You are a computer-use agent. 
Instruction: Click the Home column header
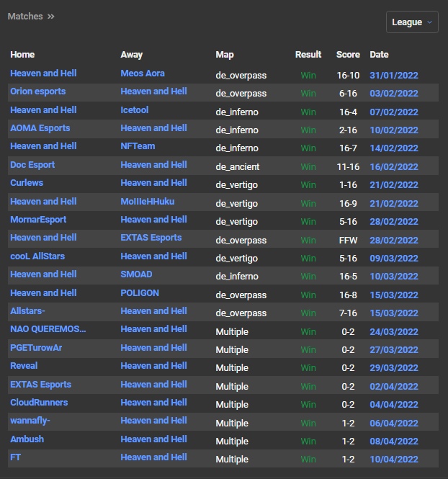pyautogui.click(x=22, y=54)
